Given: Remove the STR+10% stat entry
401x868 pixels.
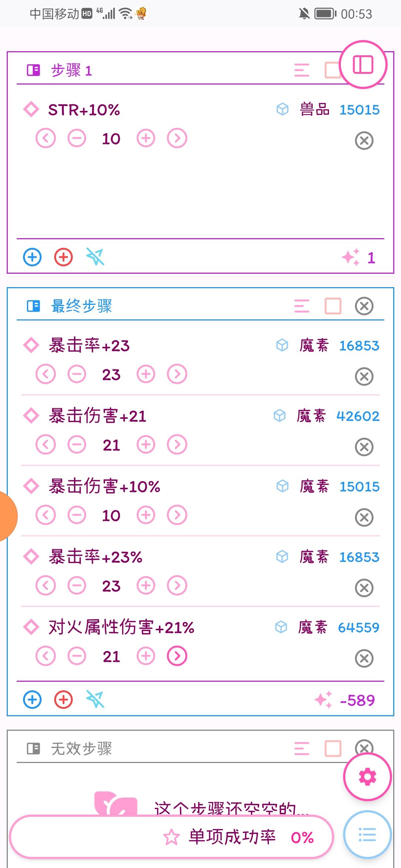Looking at the screenshot, I should 364,141.
